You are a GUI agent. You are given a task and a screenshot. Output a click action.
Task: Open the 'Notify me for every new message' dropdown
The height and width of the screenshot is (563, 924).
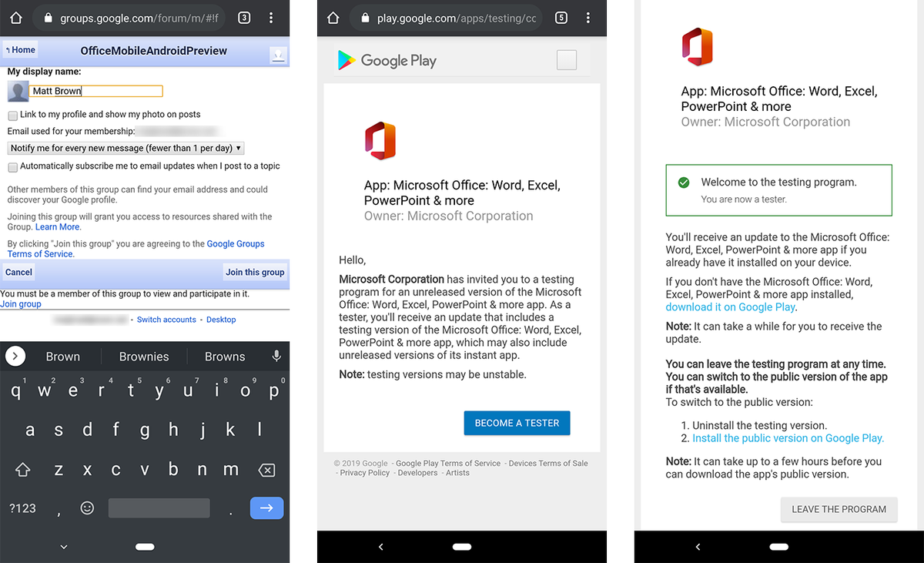126,148
